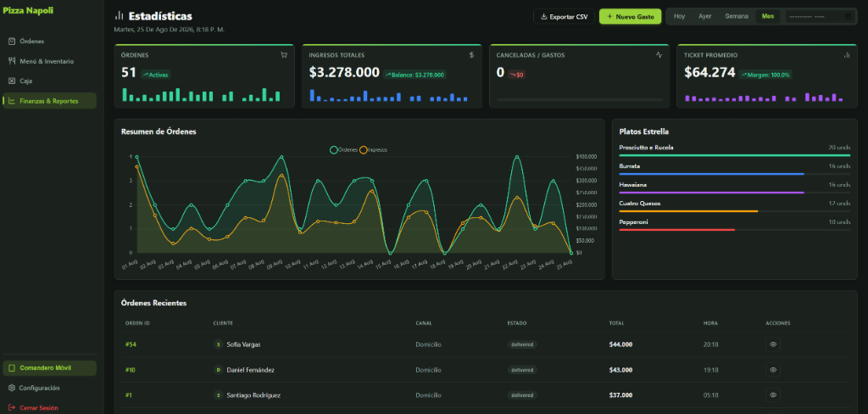
Task: Click the date range input field
Action: point(820,17)
